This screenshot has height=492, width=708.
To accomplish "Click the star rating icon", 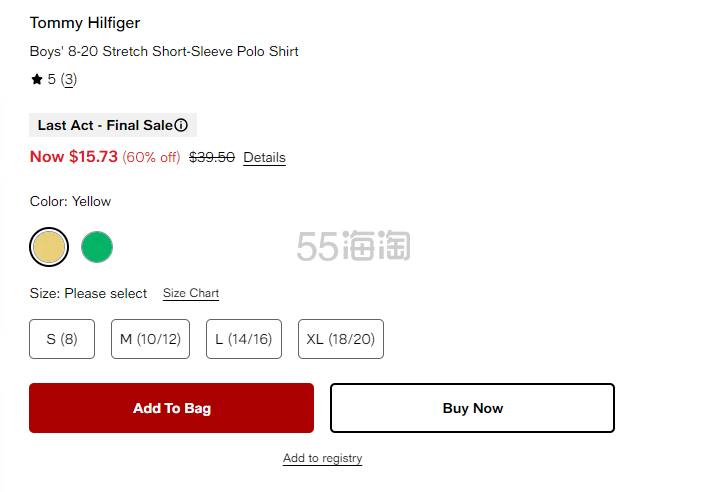I will tap(37, 79).
